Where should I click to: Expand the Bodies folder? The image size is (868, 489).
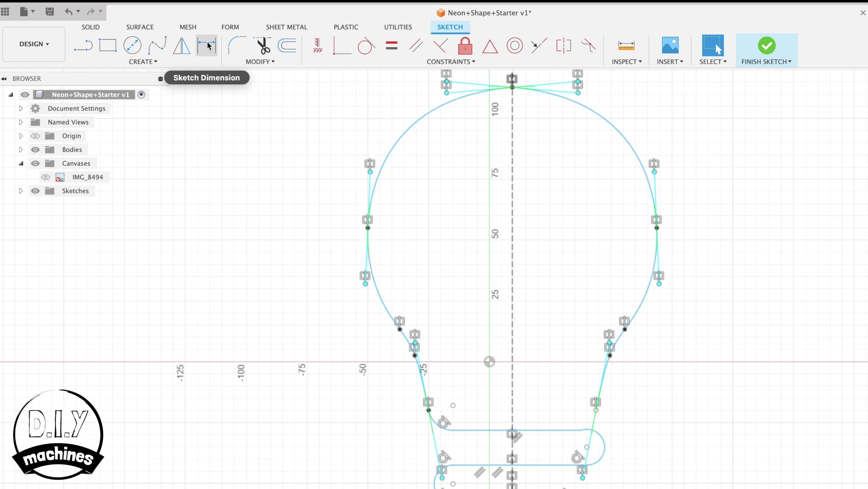(20, 150)
